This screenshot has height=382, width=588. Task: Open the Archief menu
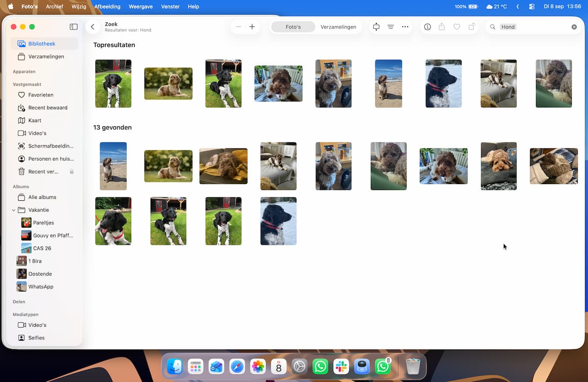[x=54, y=7]
